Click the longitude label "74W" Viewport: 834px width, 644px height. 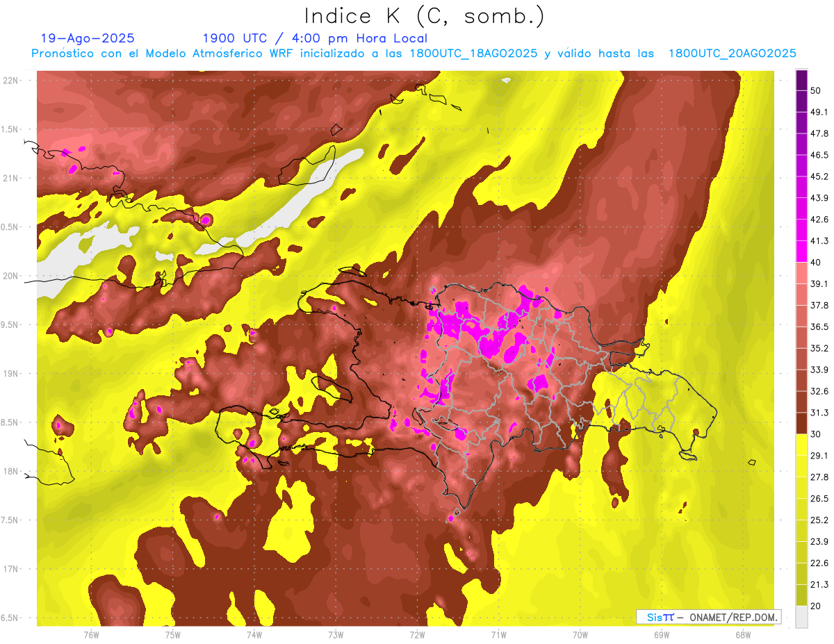254,634
